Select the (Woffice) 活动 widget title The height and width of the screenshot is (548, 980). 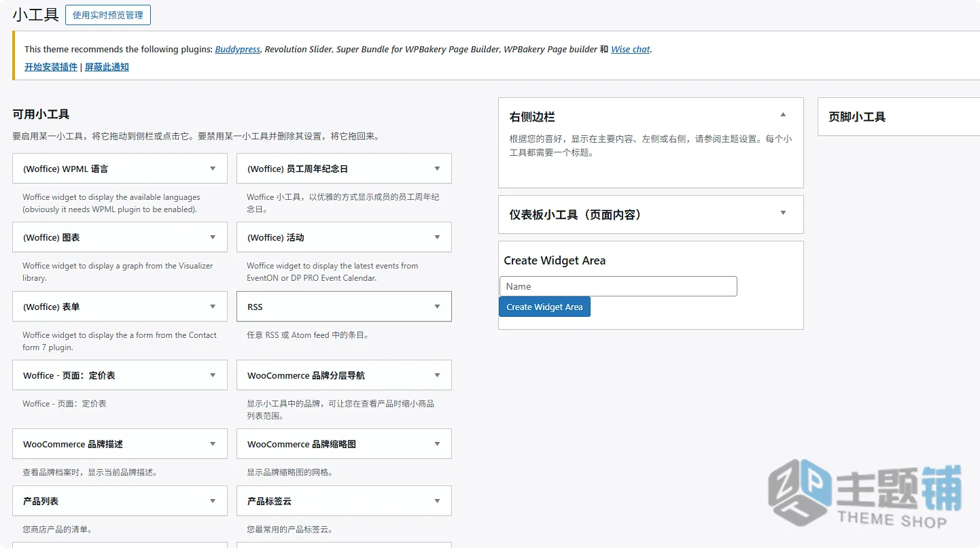(x=276, y=237)
